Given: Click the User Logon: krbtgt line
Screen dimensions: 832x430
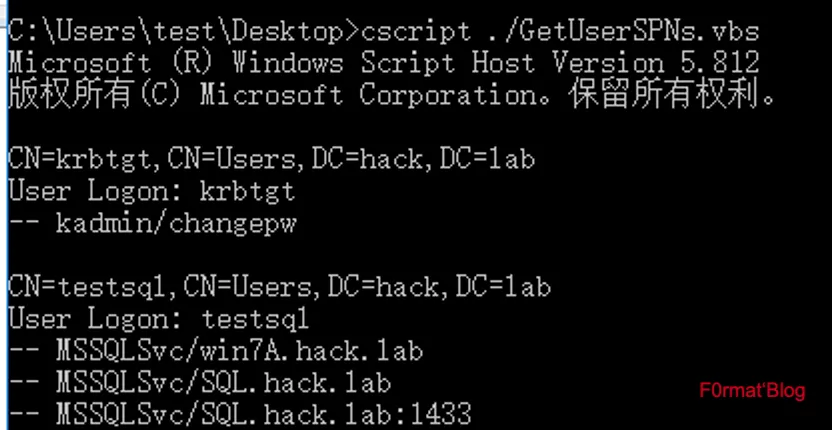Looking at the screenshot, I should [151, 191].
